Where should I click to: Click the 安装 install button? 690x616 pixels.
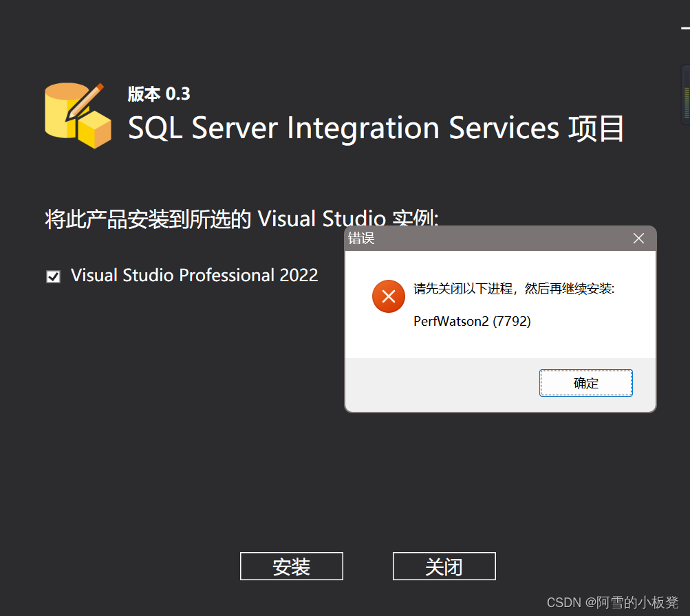click(x=291, y=566)
